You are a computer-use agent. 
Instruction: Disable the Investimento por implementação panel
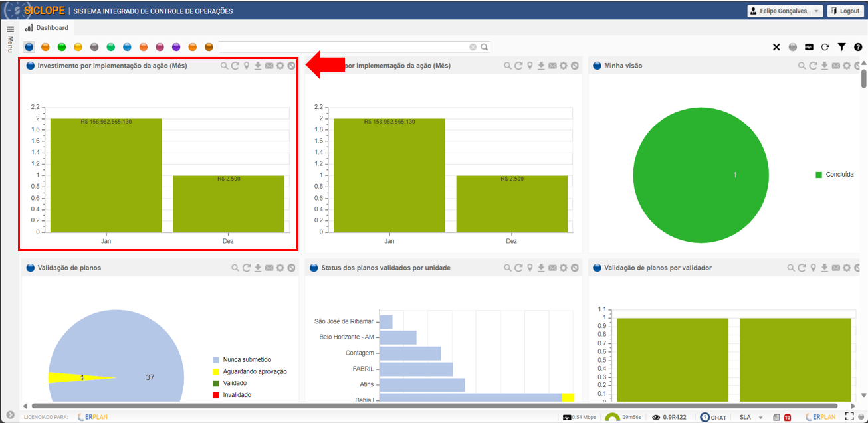click(291, 66)
